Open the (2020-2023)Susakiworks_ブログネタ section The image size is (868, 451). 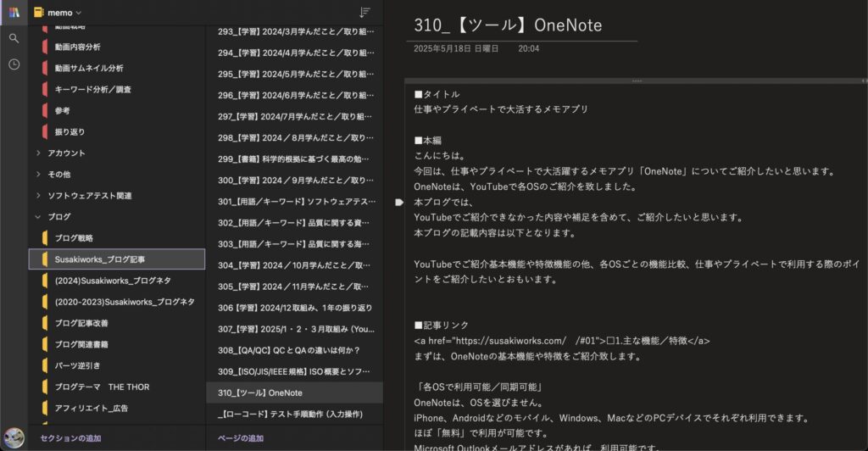pos(117,302)
